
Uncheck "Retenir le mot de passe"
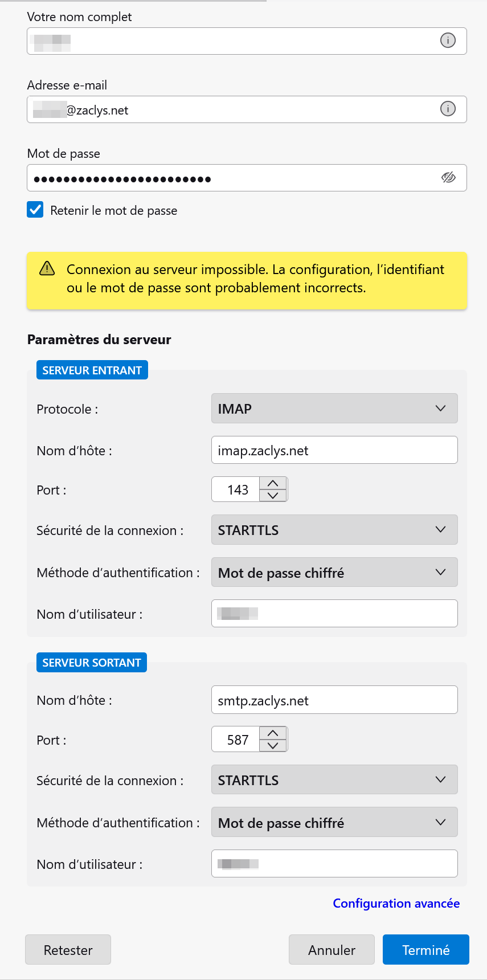click(35, 210)
